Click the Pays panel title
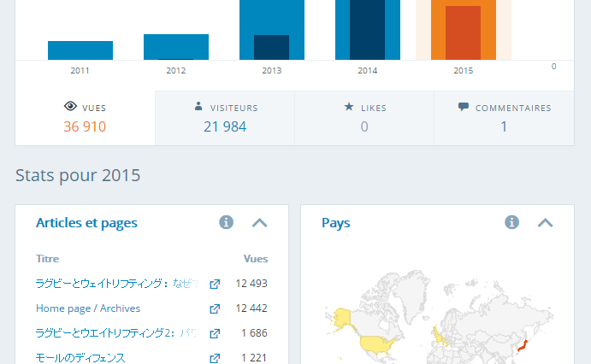This screenshot has width=591, height=364. 336,223
